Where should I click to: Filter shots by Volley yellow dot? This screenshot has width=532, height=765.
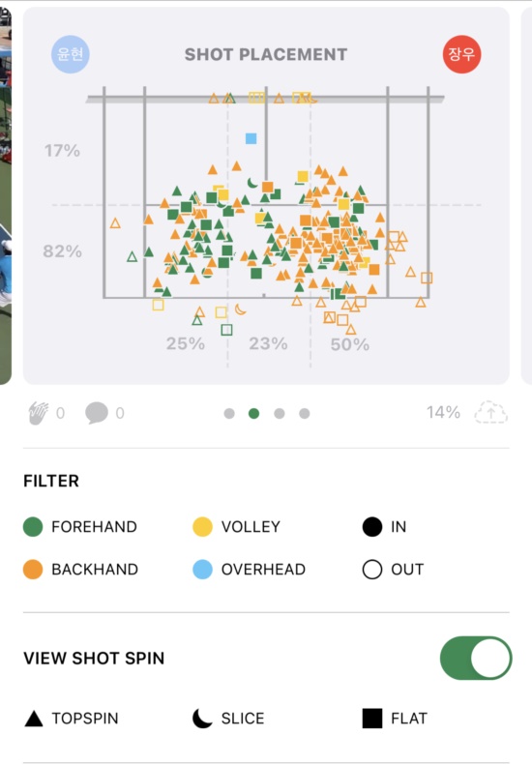click(x=202, y=527)
